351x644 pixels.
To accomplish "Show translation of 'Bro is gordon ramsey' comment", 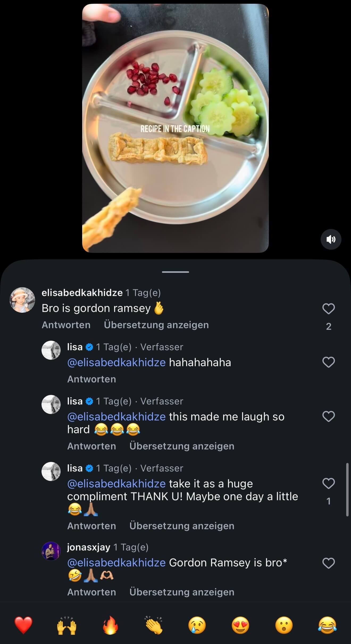I will (x=156, y=325).
